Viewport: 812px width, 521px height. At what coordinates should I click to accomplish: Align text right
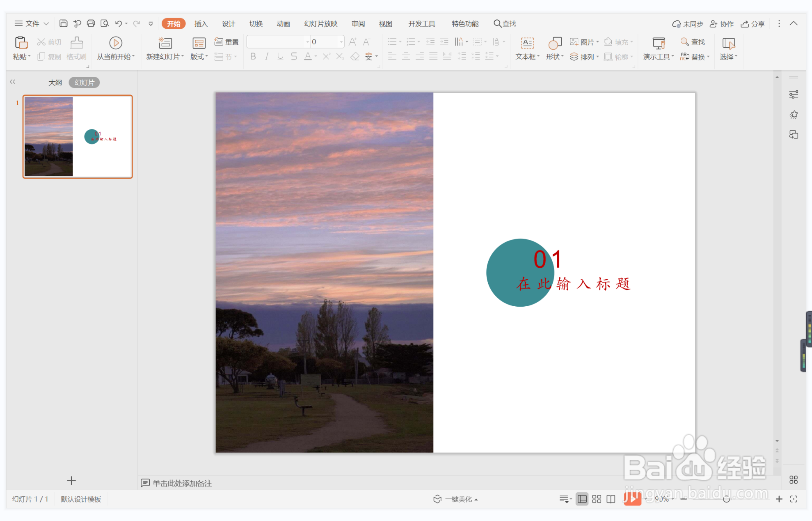click(x=420, y=57)
